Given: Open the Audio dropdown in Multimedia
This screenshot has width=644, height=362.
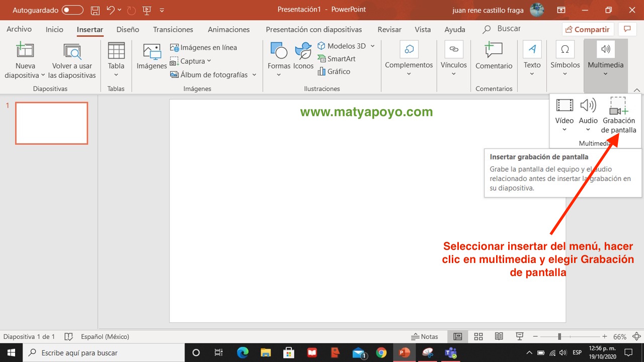Looking at the screenshot, I should click(x=588, y=115).
